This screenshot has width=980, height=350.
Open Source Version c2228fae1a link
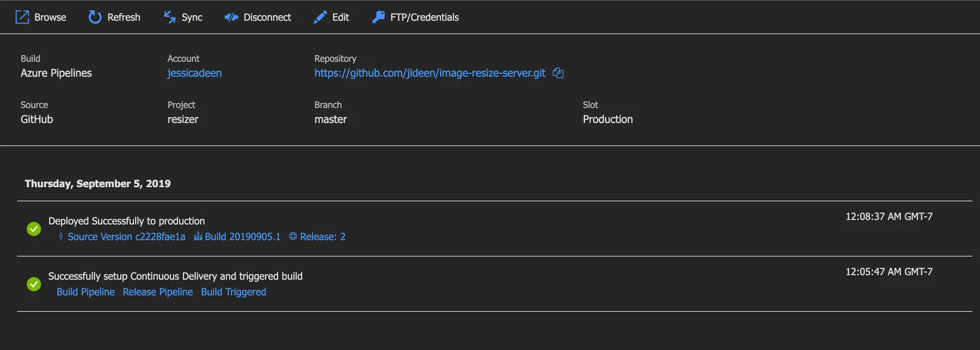tap(126, 236)
